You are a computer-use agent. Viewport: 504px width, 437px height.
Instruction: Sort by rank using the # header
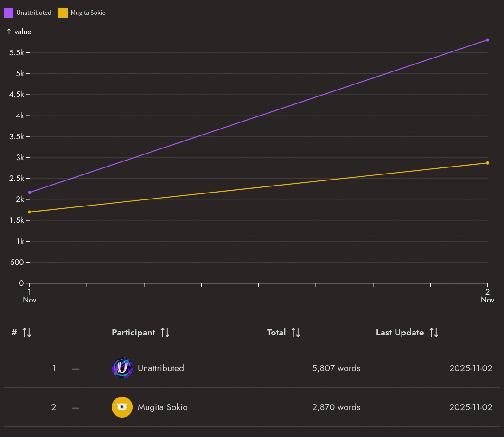point(14,332)
